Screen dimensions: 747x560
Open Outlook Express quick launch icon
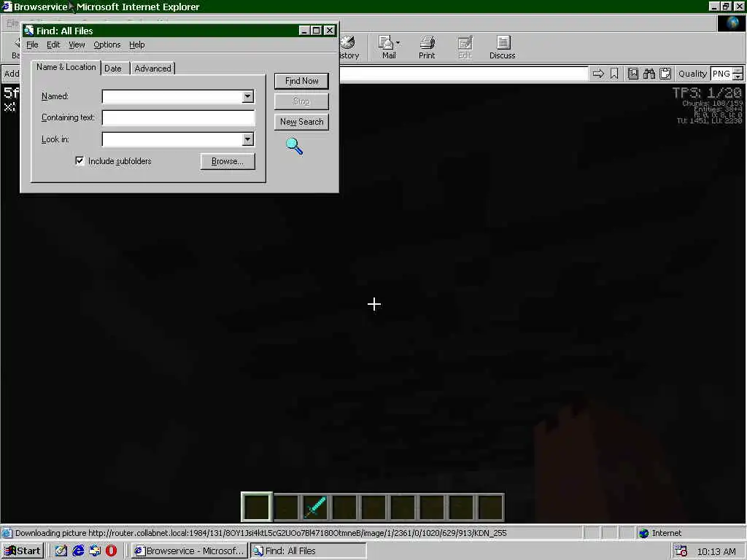coord(95,551)
